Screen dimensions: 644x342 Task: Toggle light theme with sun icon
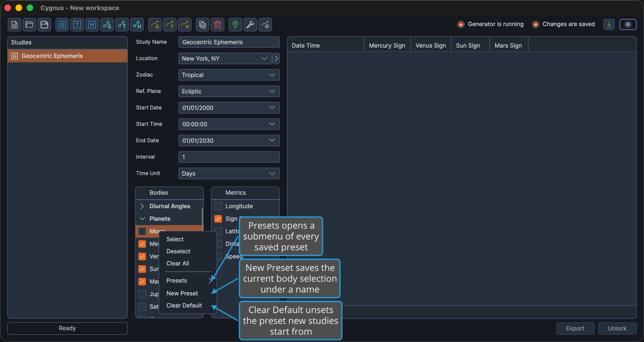pyautogui.click(x=628, y=25)
